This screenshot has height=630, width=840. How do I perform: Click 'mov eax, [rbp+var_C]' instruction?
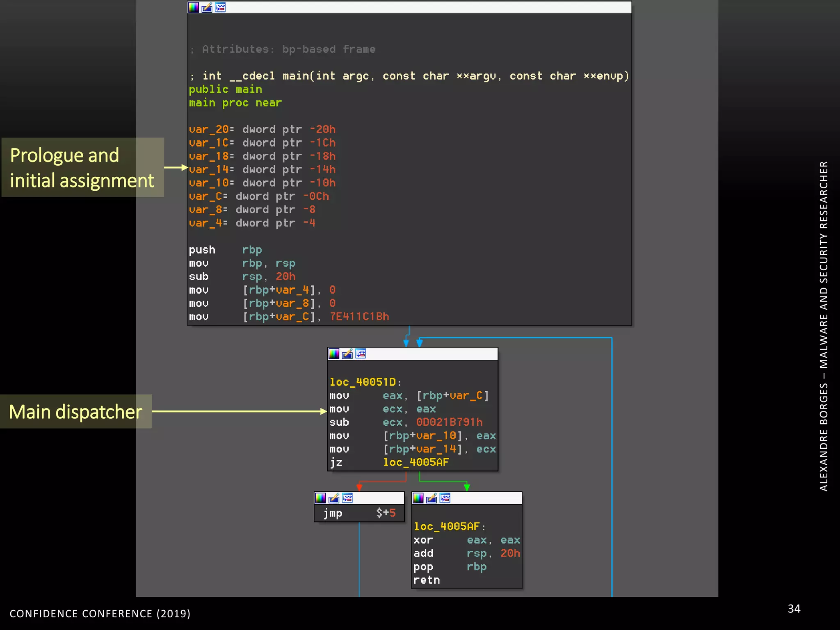[409, 396]
